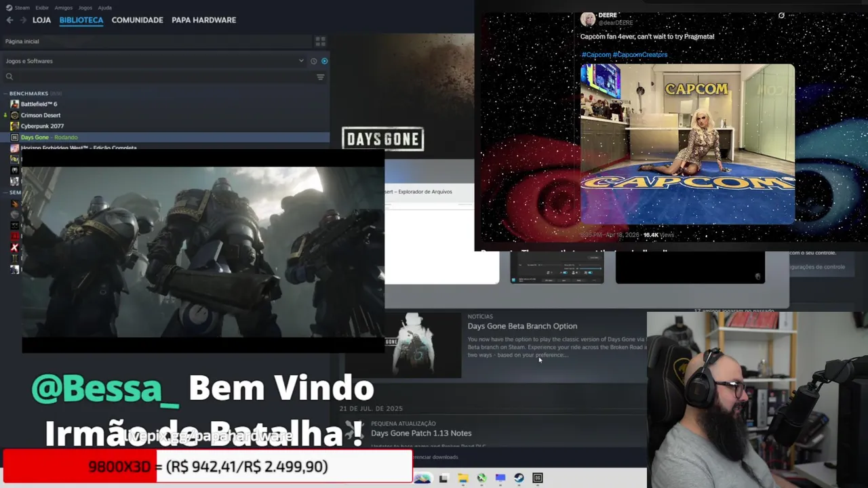868x488 pixels.
Task: Select Battlefield 6 in the list
Action: coord(39,104)
